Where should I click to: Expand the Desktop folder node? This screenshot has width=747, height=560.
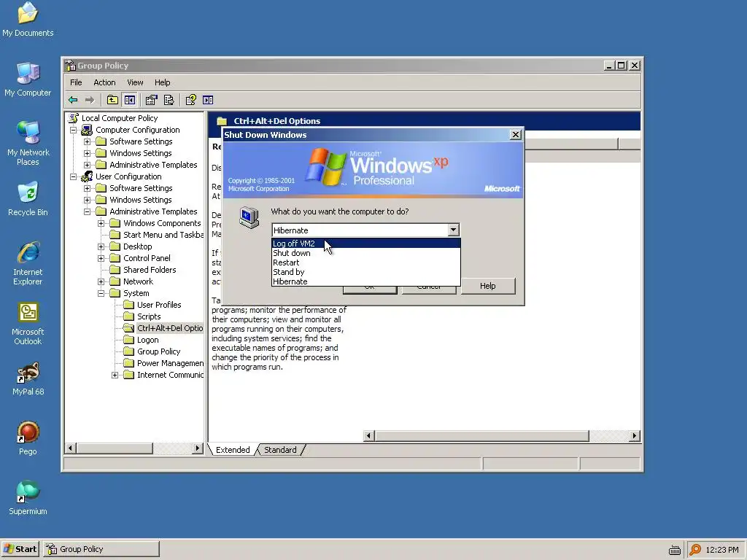pos(101,246)
